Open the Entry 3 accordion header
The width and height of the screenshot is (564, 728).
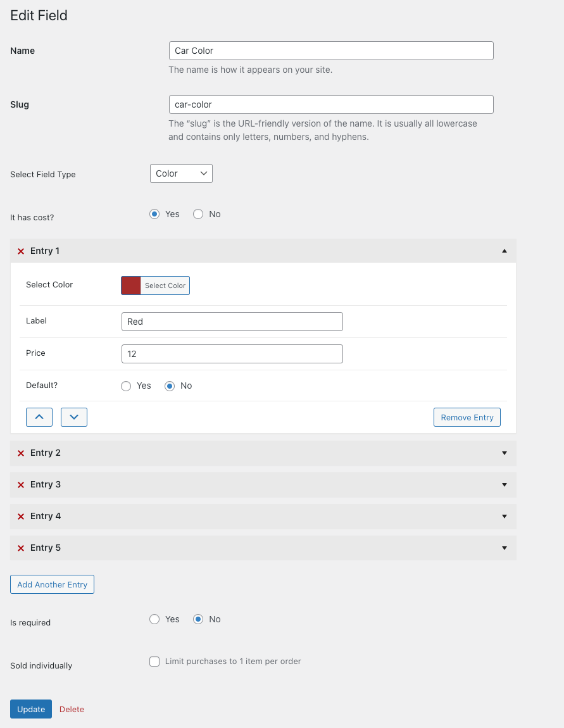coord(263,485)
